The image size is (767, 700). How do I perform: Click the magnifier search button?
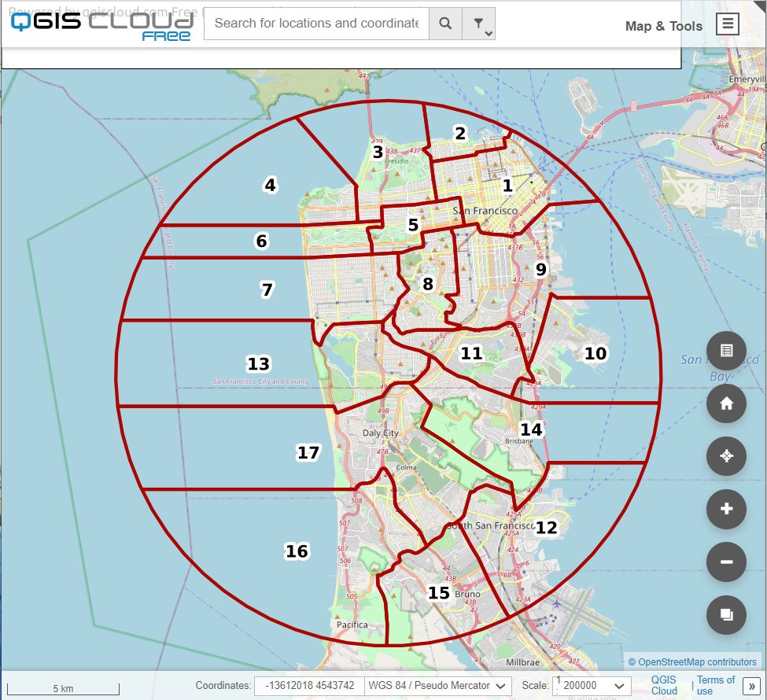(445, 24)
